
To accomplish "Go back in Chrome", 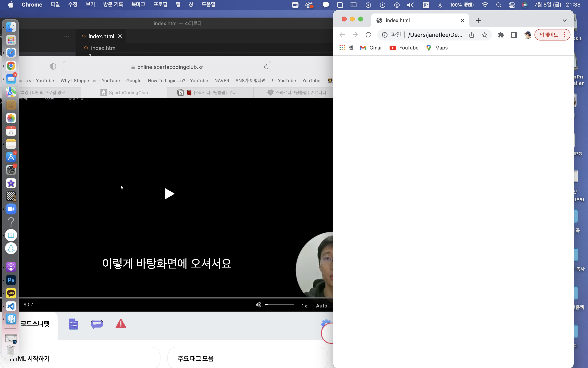I will [342, 35].
